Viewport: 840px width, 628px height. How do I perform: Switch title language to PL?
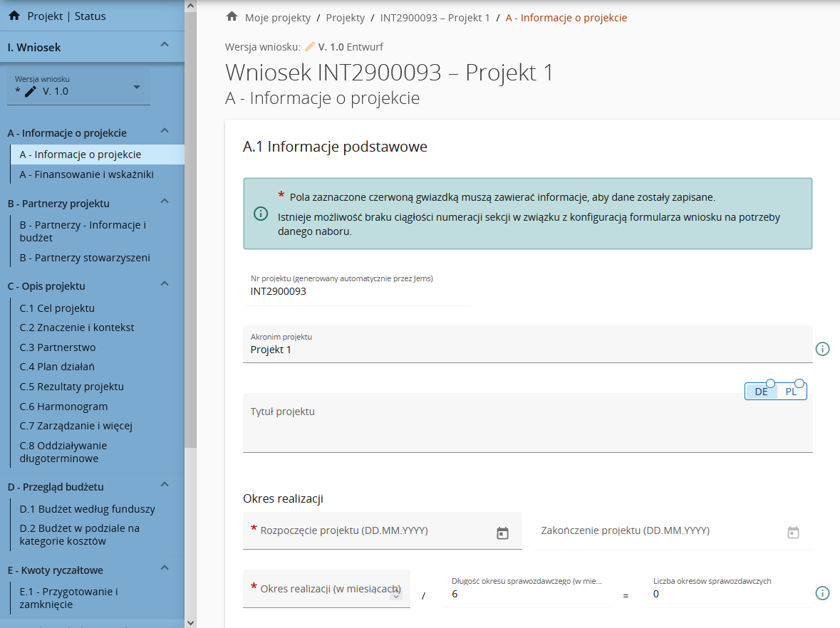click(x=792, y=392)
